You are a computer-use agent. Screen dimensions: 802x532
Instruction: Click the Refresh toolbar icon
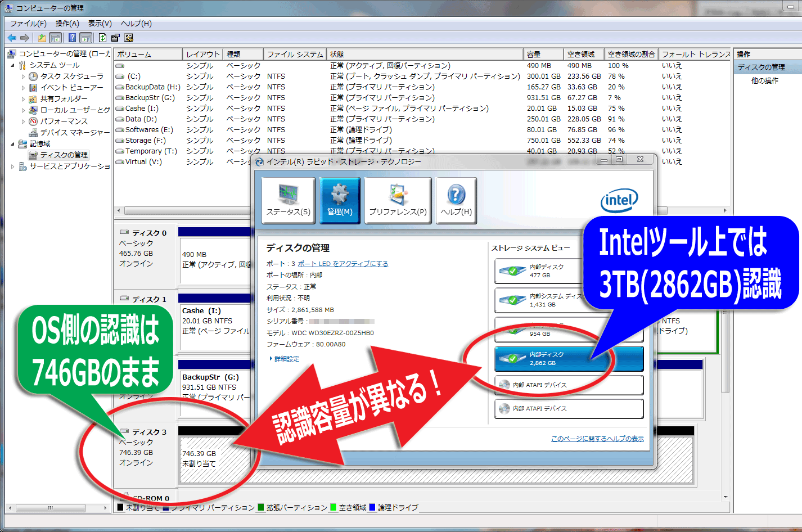pos(102,38)
